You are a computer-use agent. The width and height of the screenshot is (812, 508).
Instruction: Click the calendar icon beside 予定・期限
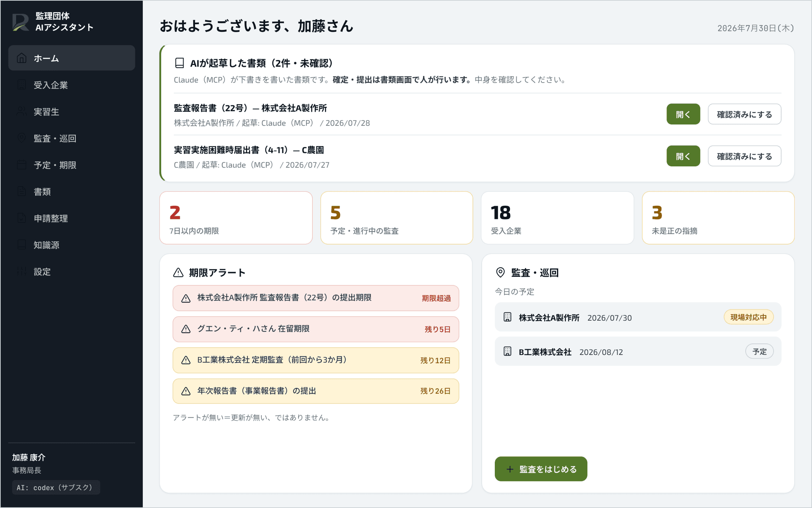22,165
